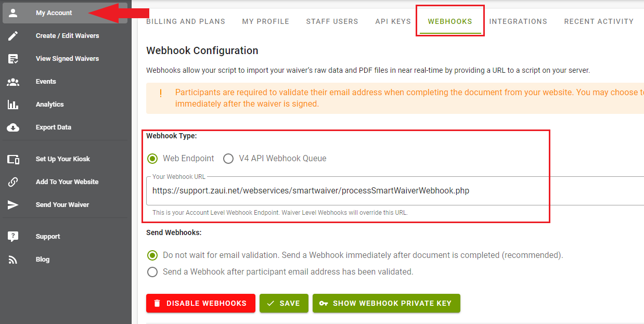Click the Blog RSS feed icon
This screenshot has width=644, height=324.
(x=13, y=260)
